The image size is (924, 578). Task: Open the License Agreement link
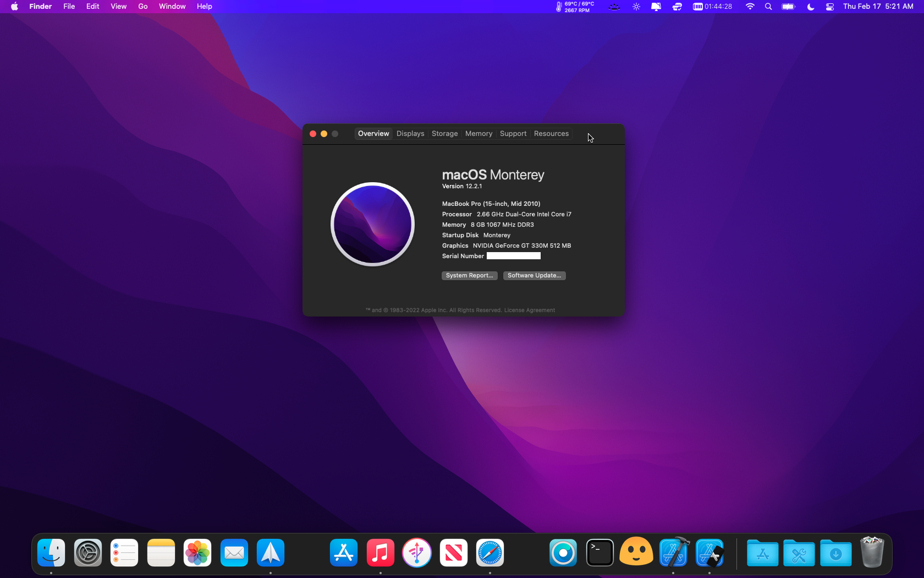(x=530, y=310)
